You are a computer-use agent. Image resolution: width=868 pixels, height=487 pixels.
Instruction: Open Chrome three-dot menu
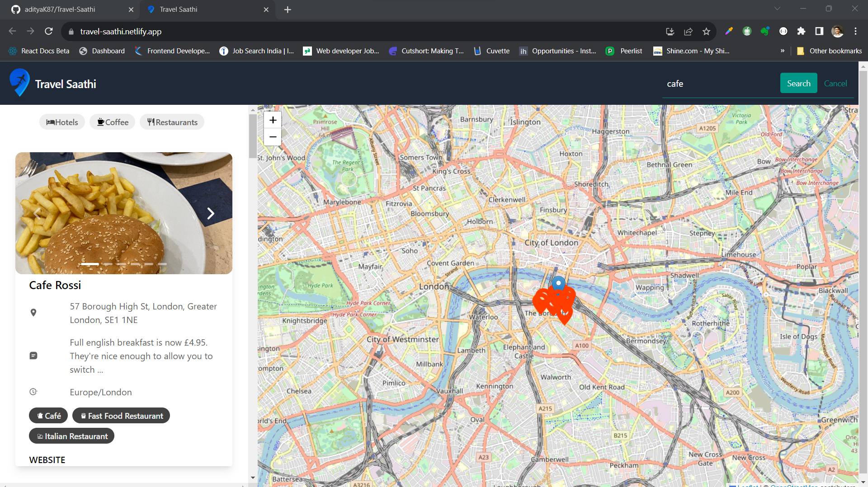tap(855, 31)
